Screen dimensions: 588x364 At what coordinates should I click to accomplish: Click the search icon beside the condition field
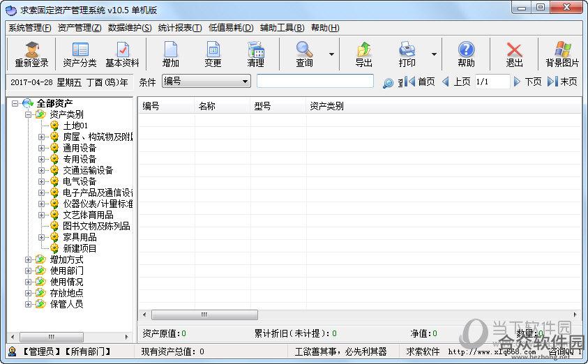(388, 83)
